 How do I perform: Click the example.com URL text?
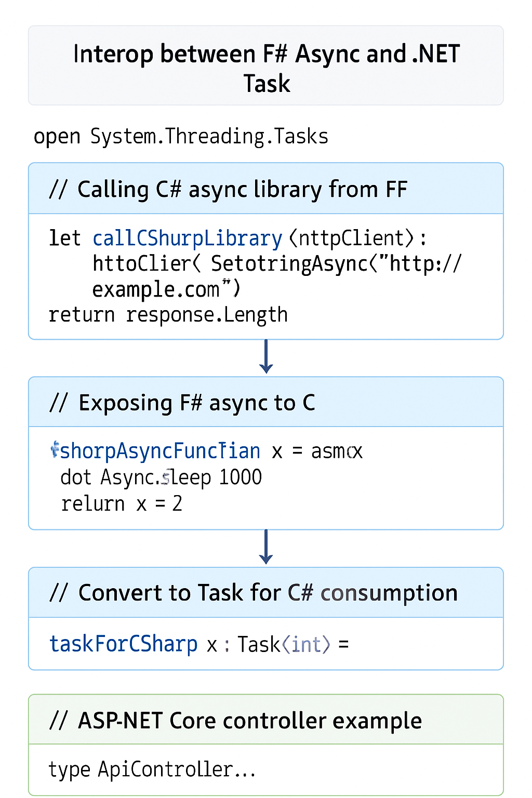click(x=156, y=289)
